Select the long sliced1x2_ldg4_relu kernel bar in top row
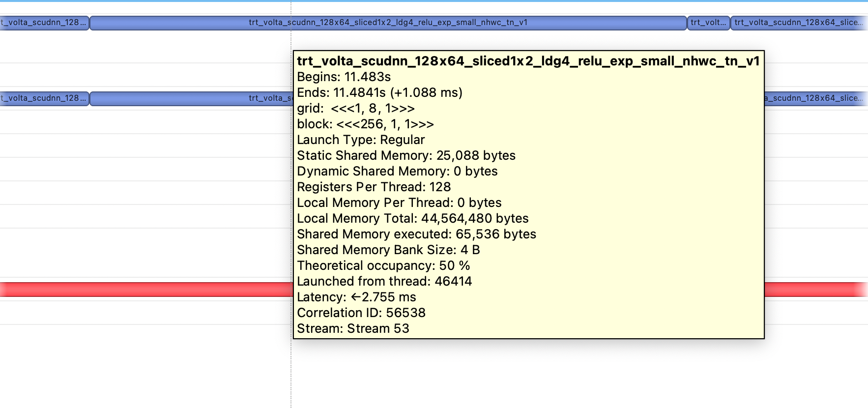The width and height of the screenshot is (868, 408). (x=388, y=23)
